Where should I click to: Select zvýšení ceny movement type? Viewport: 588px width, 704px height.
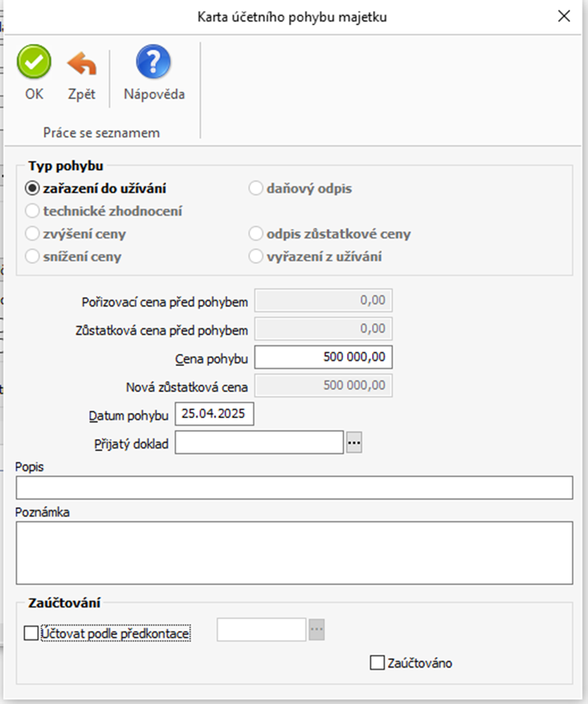[x=33, y=234]
